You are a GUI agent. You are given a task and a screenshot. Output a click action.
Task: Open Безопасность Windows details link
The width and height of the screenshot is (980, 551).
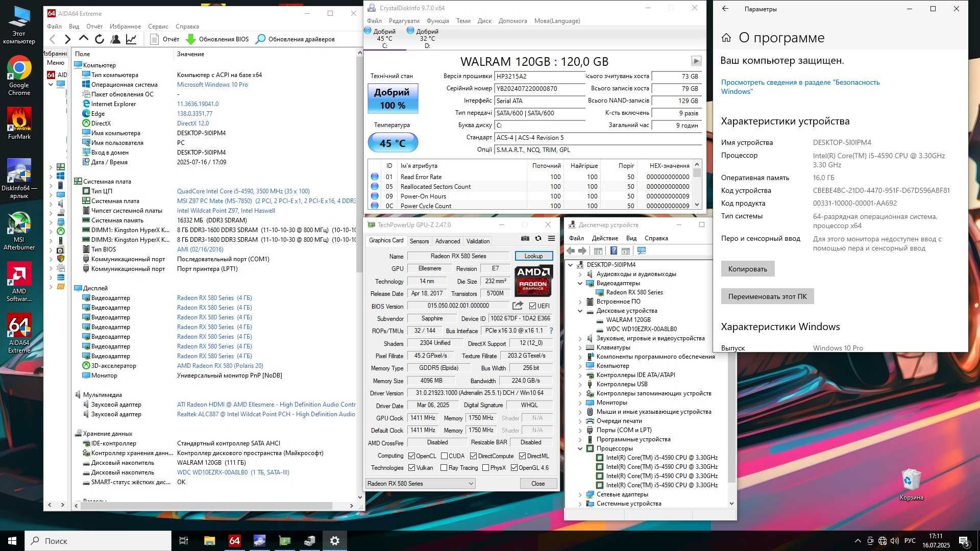coord(800,87)
